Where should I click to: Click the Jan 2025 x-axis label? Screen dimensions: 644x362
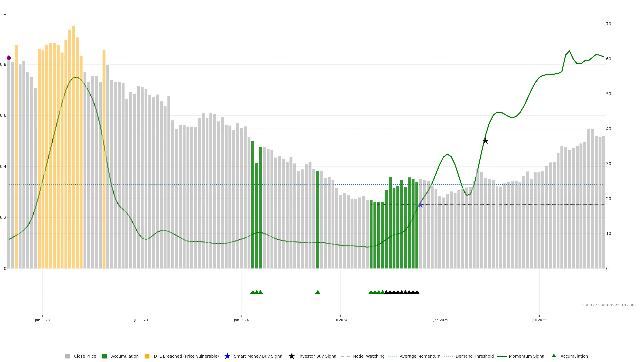pyautogui.click(x=441, y=320)
